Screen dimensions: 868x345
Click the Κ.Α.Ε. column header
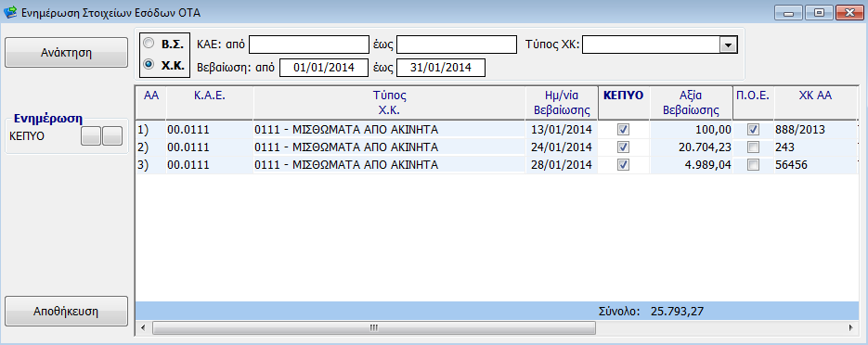(210, 102)
